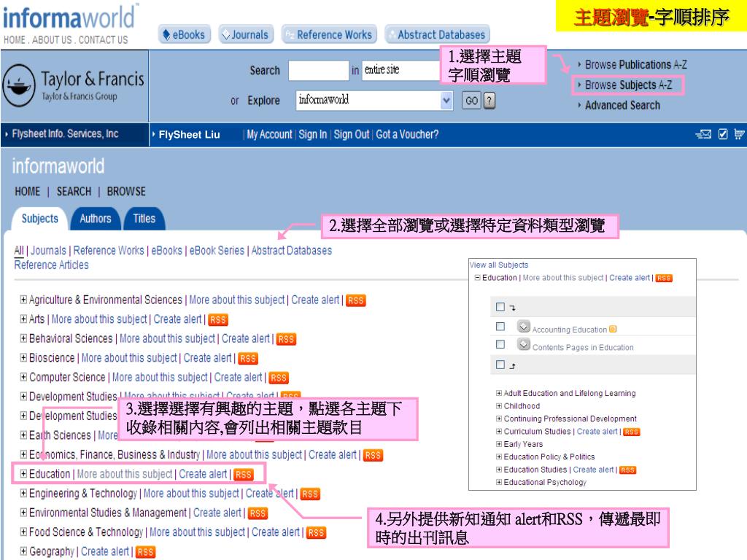747x560 pixels.
Task: Click RSS icon for Agriculture & Environmental Sciences
Action: (x=355, y=300)
